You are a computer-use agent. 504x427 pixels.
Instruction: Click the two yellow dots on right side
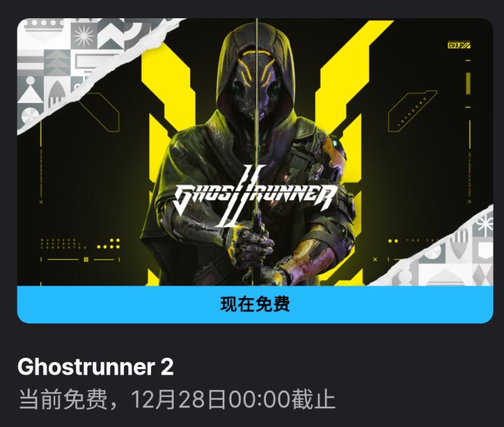coord(393,241)
